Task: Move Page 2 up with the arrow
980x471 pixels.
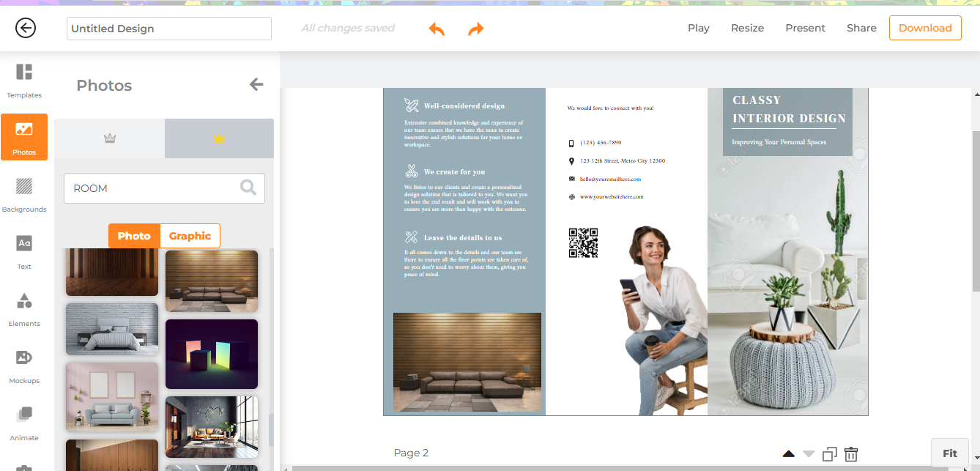Action: coord(787,452)
